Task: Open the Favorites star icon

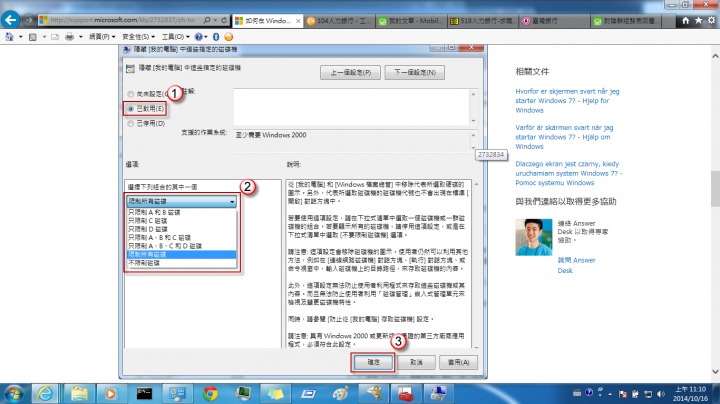Action: click(x=698, y=20)
